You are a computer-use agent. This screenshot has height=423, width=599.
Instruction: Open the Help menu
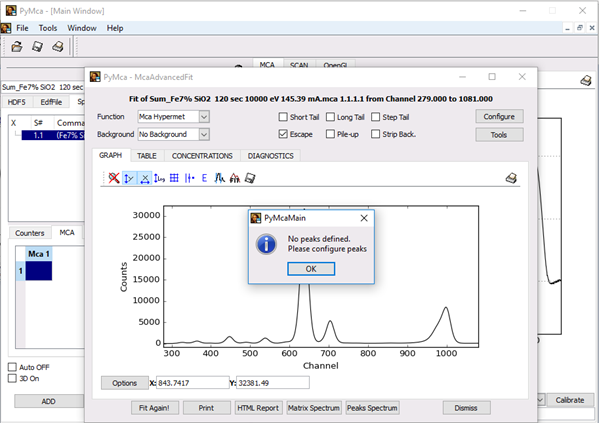(115, 28)
